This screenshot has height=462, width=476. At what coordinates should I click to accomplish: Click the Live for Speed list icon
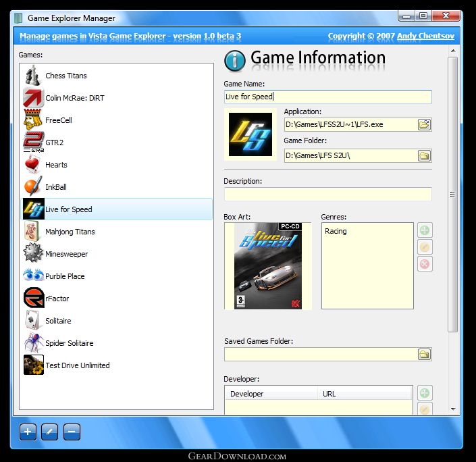(x=33, y=209)
